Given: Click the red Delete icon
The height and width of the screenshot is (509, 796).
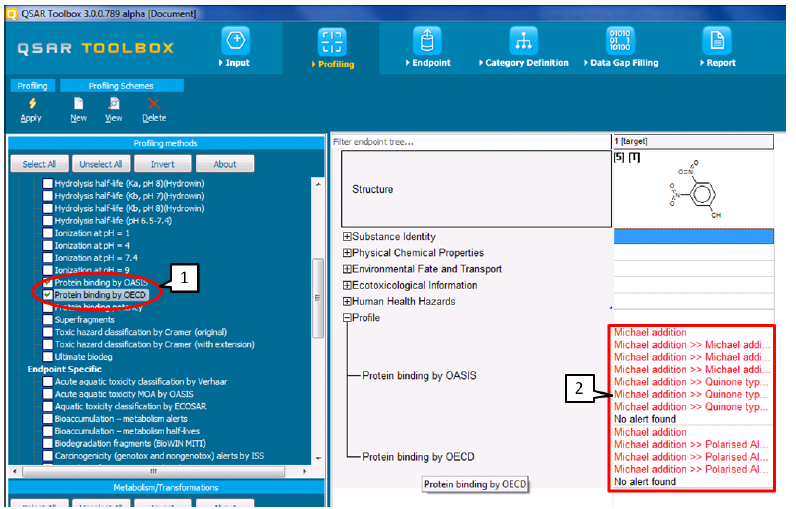Looking at the screenshot, I should [x=154, y=104].
